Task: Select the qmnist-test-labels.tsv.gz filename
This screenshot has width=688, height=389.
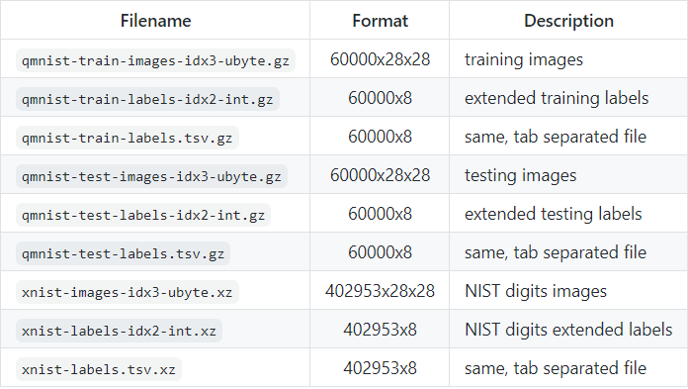Action: click(x=123, y=253)
